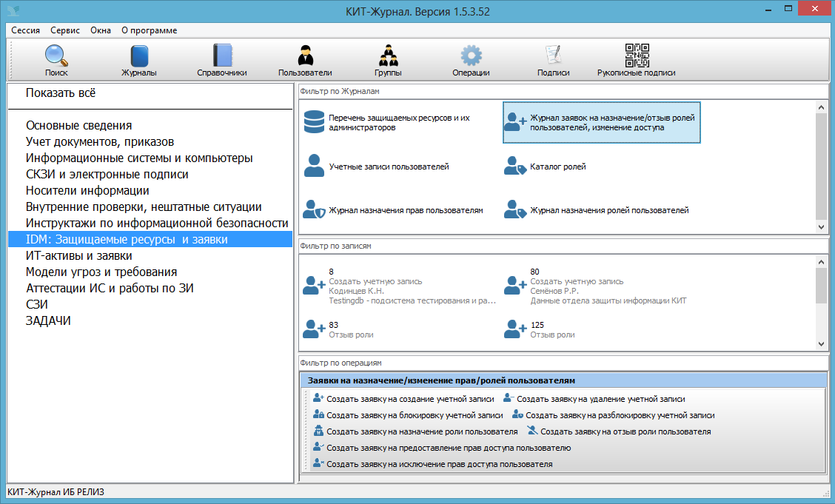The image size is (835, 504).
Task: Click up arrow of records filter scrollbar
Action: tap(821, 262)
